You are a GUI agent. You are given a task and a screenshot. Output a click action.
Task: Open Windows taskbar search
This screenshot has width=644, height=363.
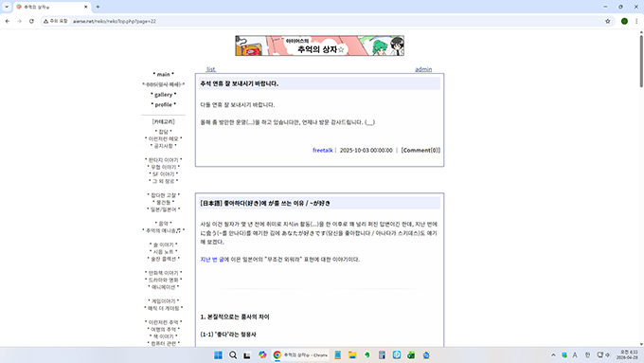(x=233, y=355)
